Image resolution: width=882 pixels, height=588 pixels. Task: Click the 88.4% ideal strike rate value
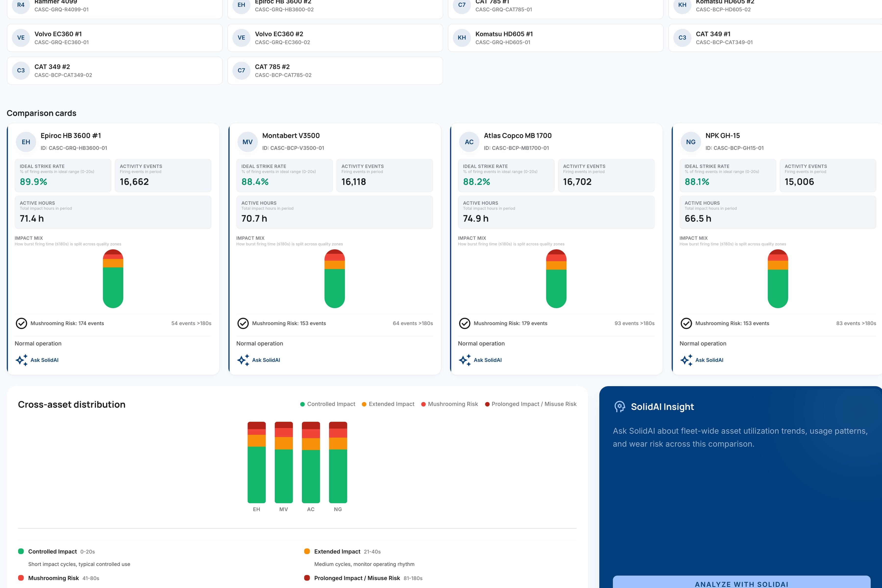(255, 182)
